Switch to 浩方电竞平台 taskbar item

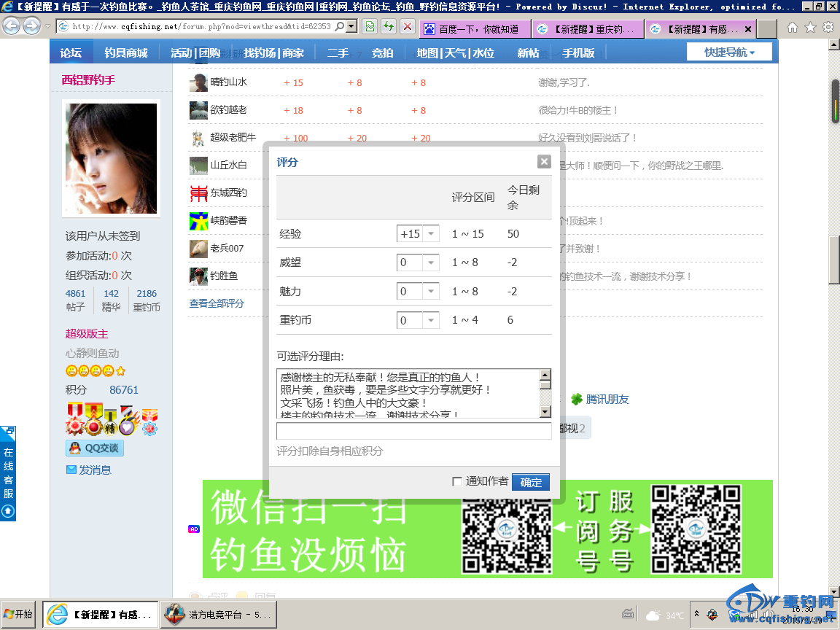pos(219,615)
